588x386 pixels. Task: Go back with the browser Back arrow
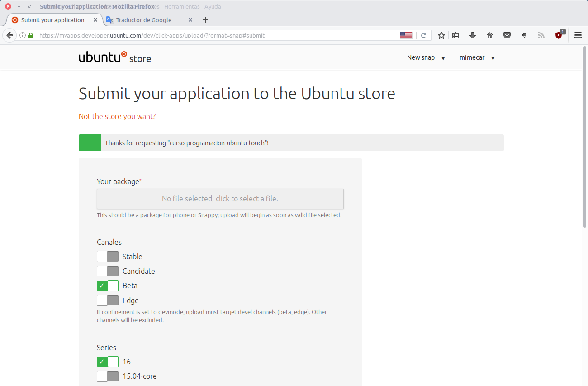[x=9, y=35]
